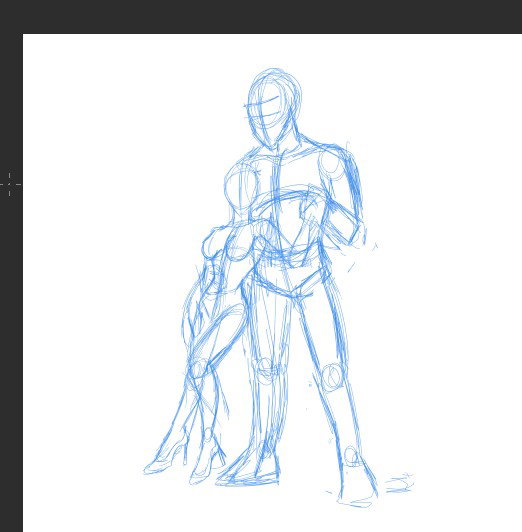Click the dark gray strip left of canvas
The width and height of the screenshot is (522, 532).
11,282
